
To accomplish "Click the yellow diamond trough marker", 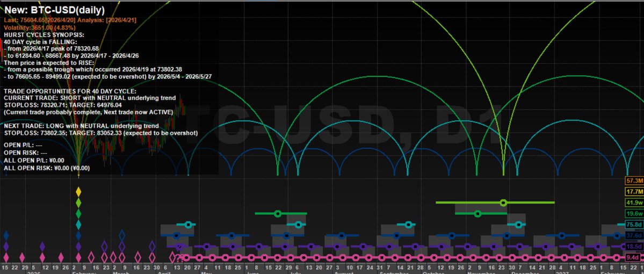I will coord(78,192).
